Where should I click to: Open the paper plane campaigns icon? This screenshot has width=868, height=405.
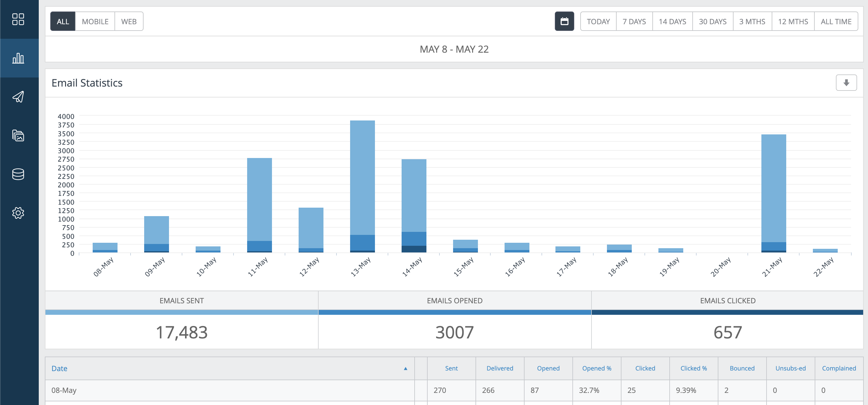pos(18,97)
